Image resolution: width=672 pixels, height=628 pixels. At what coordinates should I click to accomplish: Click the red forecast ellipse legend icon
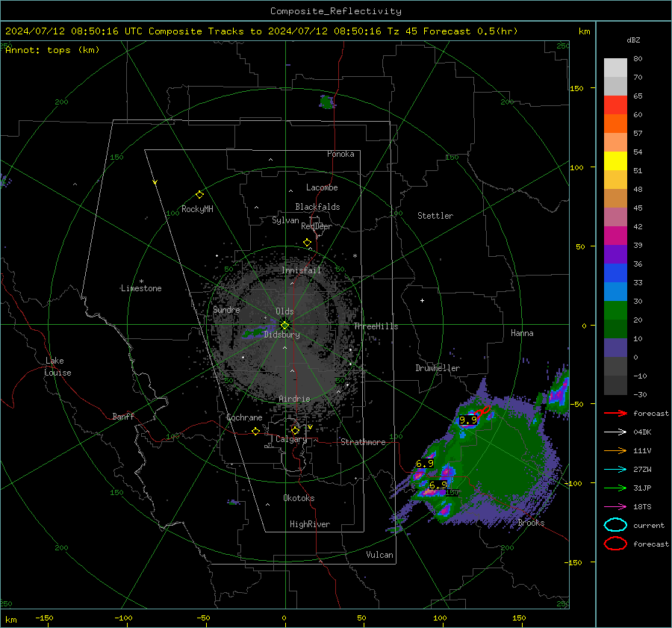[x=615, y=544]
